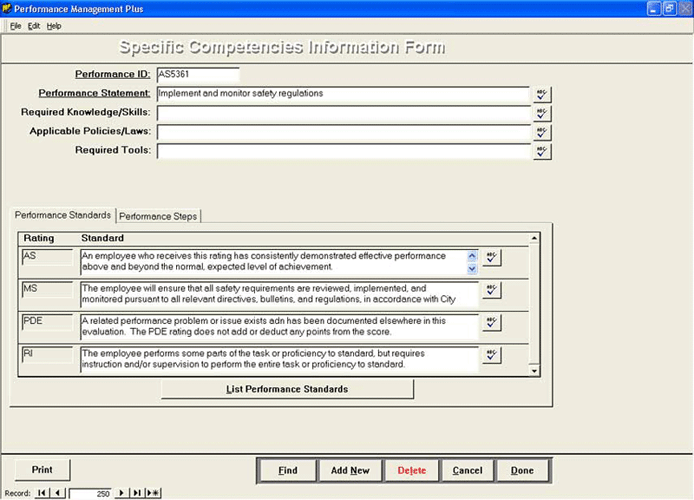Click spell-check icon beside Applicable Policies/Laws field
694x500 pixels.
542,132
